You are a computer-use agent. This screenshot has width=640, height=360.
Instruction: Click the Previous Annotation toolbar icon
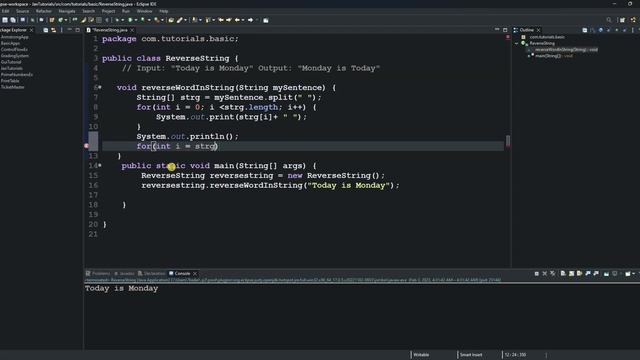208,20
